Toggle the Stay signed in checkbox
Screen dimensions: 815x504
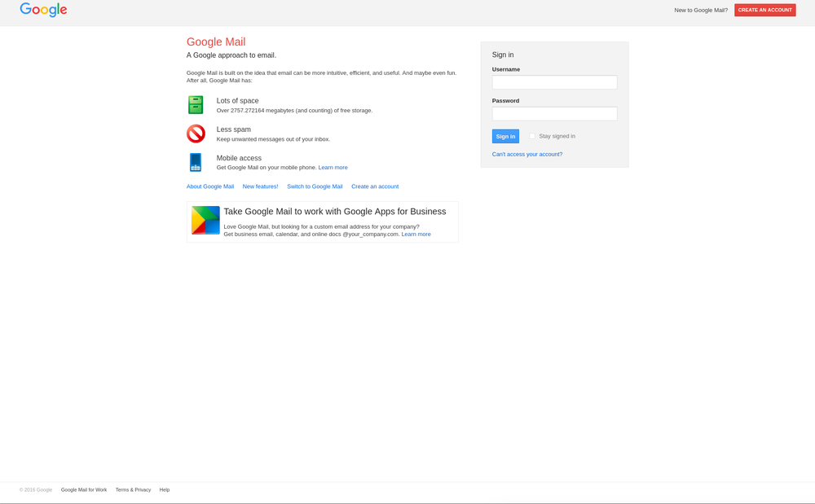[532, 136]
